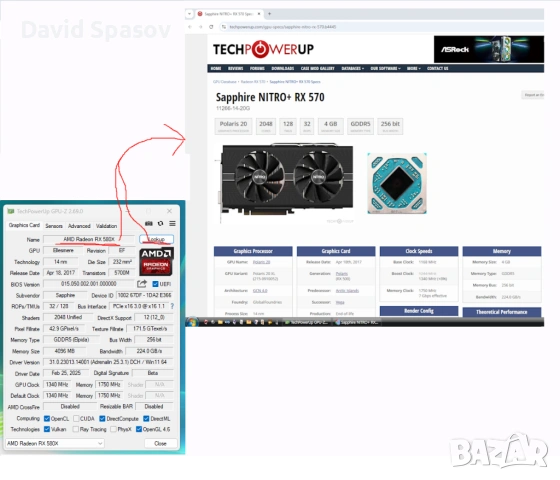Click the browser forward arrow

201,27
